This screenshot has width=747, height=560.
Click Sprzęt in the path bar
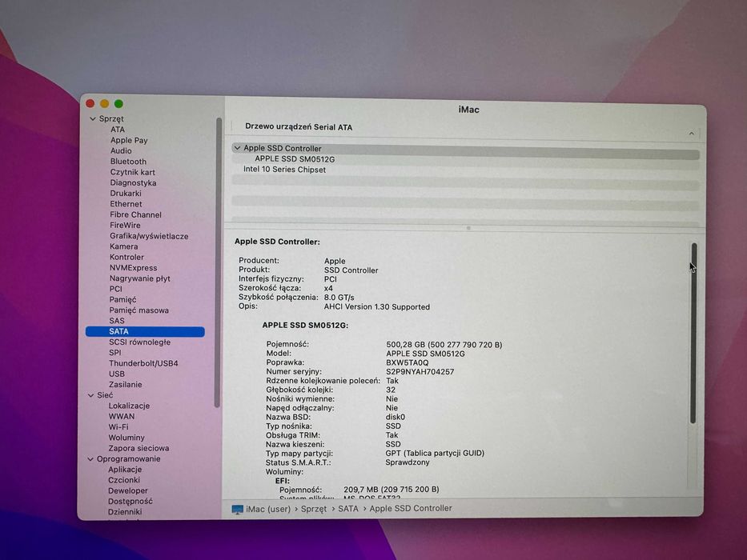[314, 509]
